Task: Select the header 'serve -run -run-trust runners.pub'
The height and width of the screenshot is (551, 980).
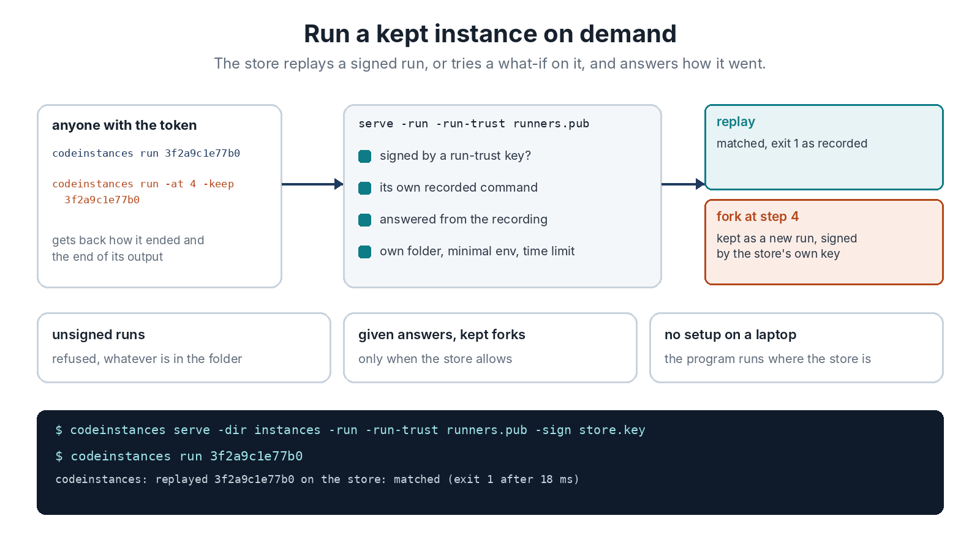Action: click(473, 124)
